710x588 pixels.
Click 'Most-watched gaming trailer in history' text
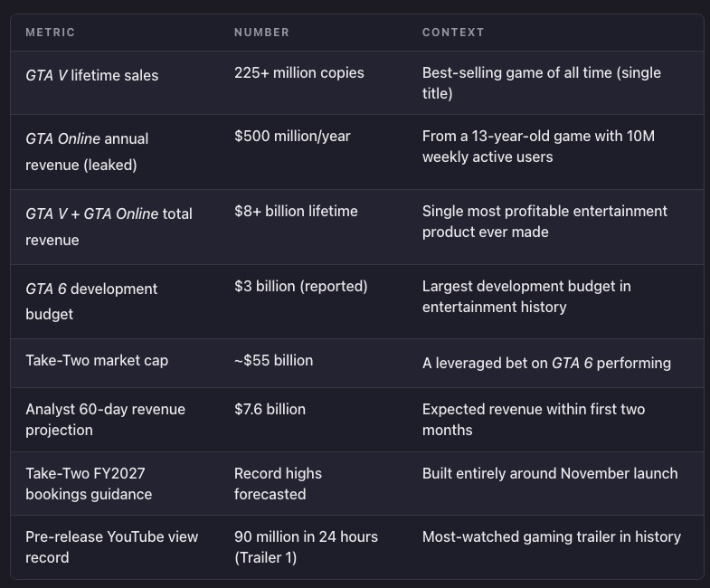point(552,536)
